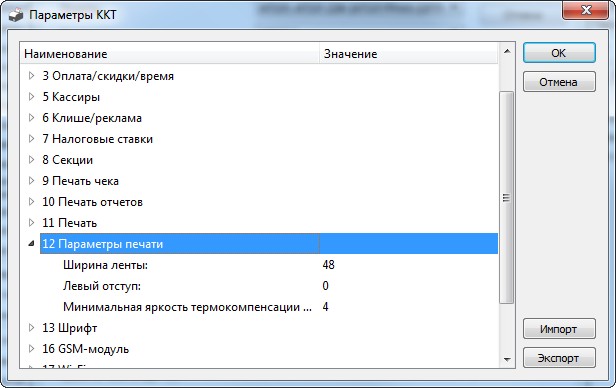616x388 pixels.
Task: Expand the 3 Оплата/скидки/время node arrow
Action: (x=31, y=76)
